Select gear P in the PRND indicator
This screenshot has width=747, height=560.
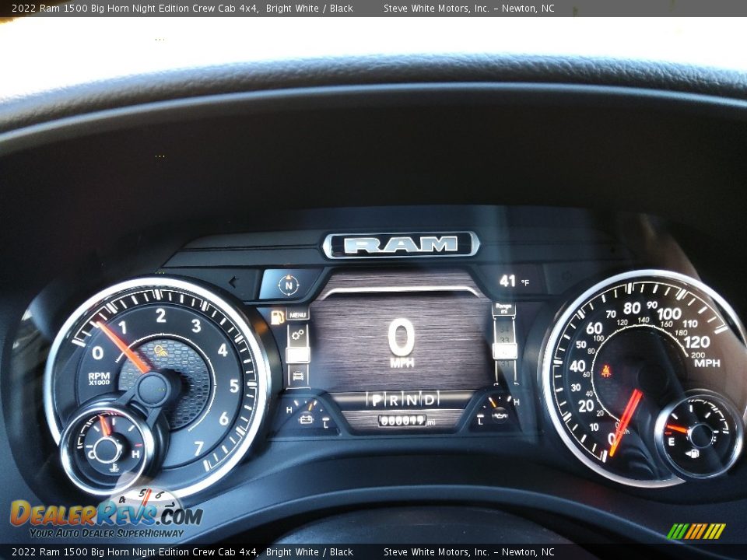(377, 400)
